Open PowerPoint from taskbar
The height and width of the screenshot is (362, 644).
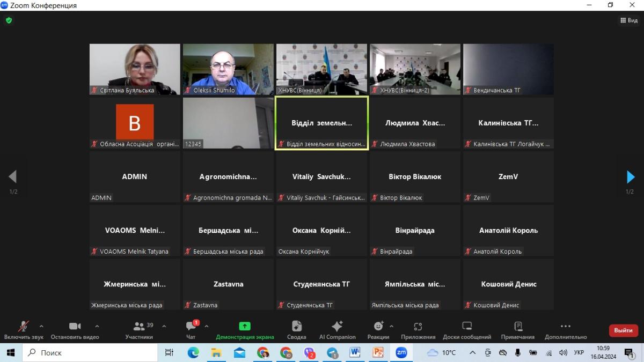(x=378, y=352)
